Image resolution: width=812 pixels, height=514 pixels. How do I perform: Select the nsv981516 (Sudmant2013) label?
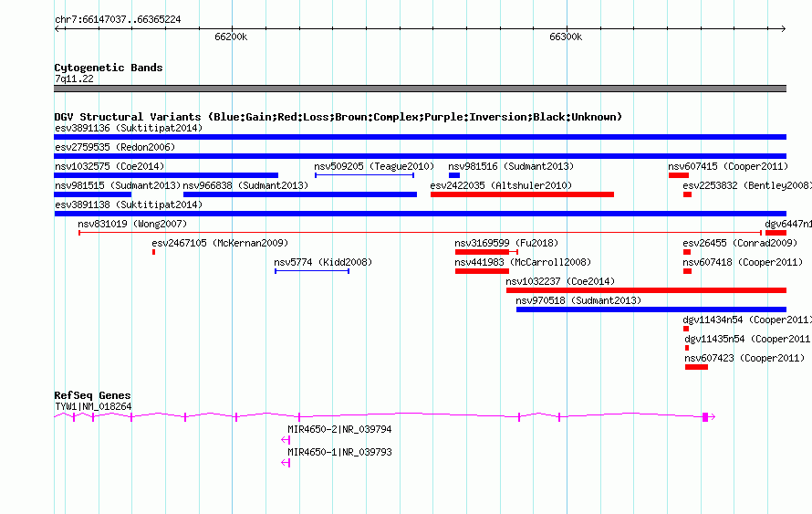[511, 166]
